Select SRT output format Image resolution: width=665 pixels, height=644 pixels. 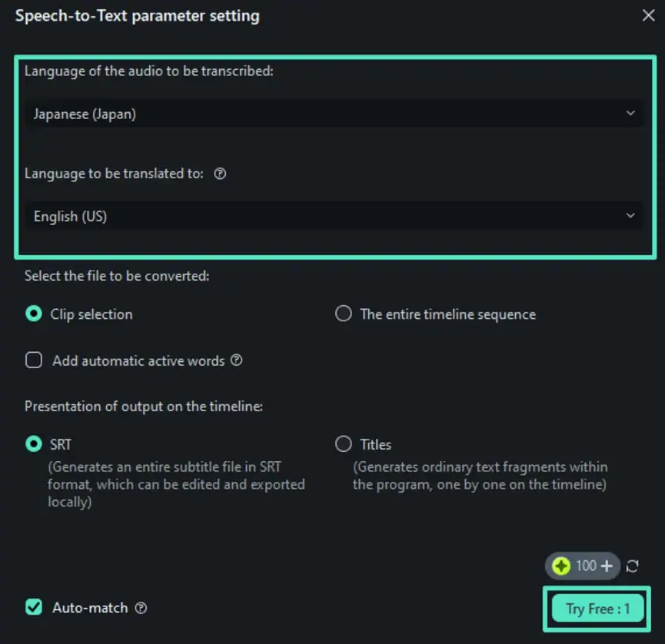click(34, 444)
